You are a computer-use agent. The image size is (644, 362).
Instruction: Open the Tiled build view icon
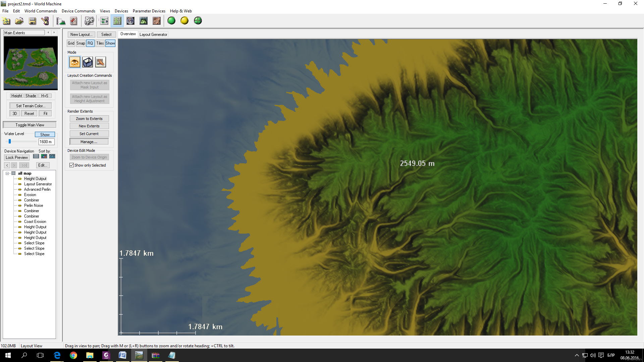tap(157, 21)
